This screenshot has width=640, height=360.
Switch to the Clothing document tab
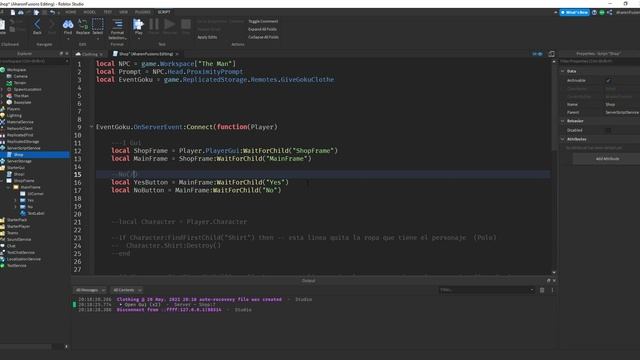89,54
